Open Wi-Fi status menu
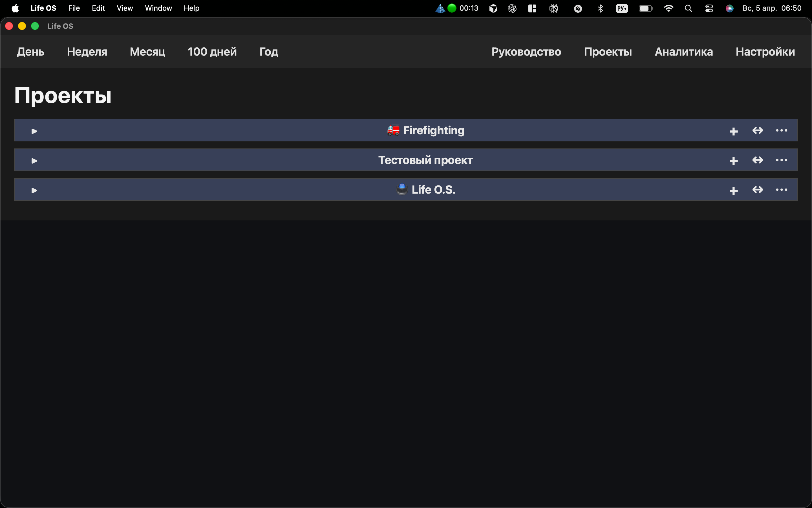Image resolution: width=812 pixels, height=508 pixels. pyautogui.click(x=669, y=8)
